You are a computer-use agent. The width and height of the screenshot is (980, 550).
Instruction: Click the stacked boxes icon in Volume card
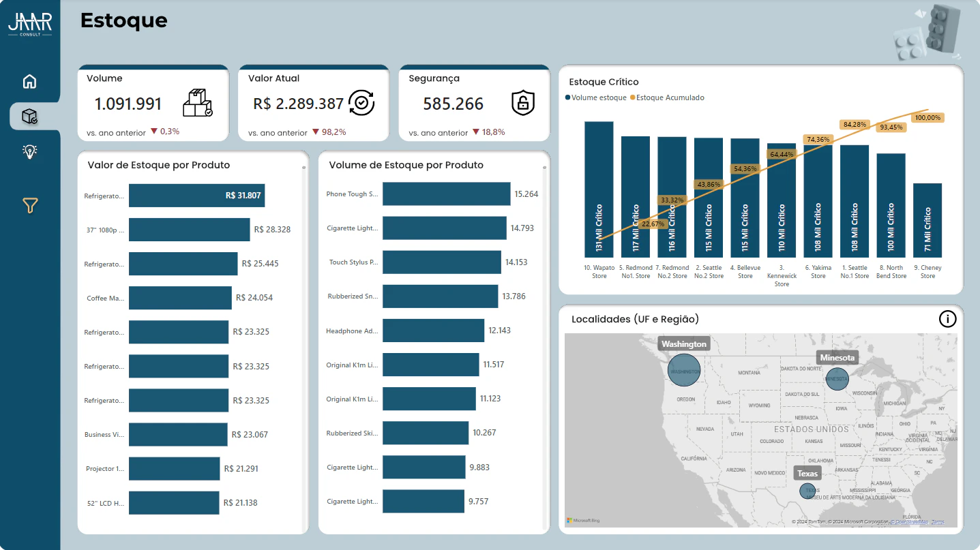click(x=198, y=104)
